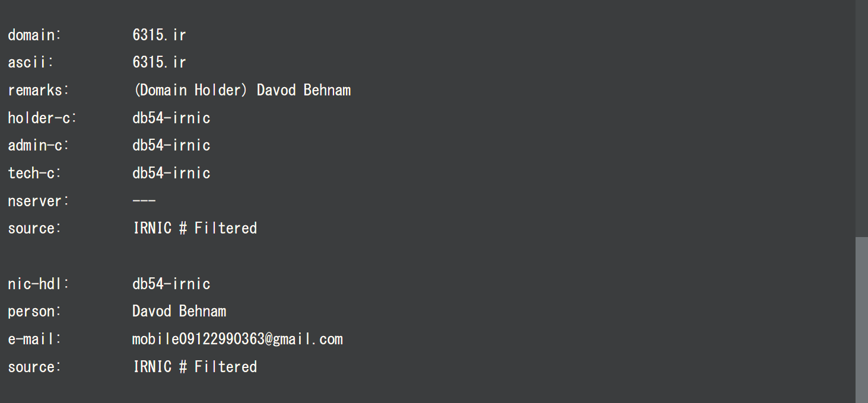
Task: Click the 6315.ir value beside ascii
Action: (159, 62)
